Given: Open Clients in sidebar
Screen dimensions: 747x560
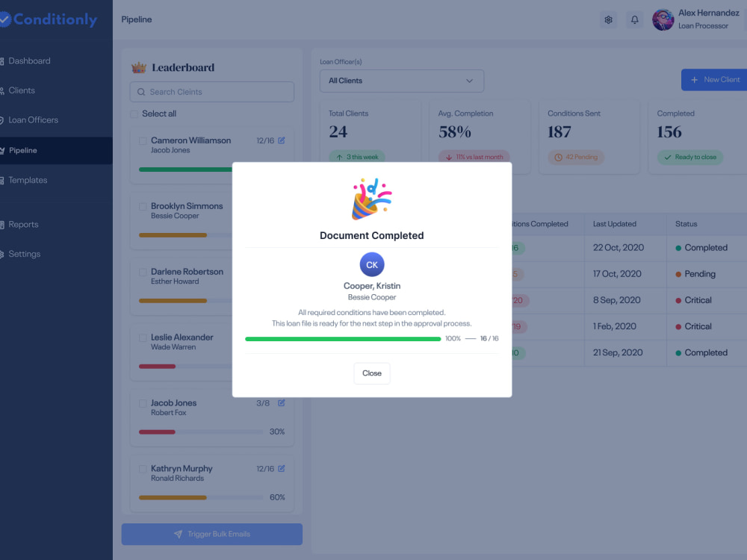Looking at the screenshot, I should pos(22,90).
